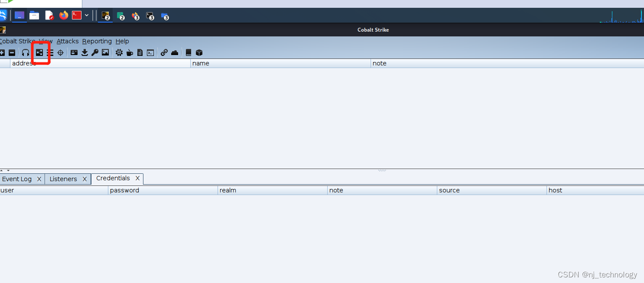Click the show desktop icon in the taskbar
644x283 pixels.
coord(20,16)
